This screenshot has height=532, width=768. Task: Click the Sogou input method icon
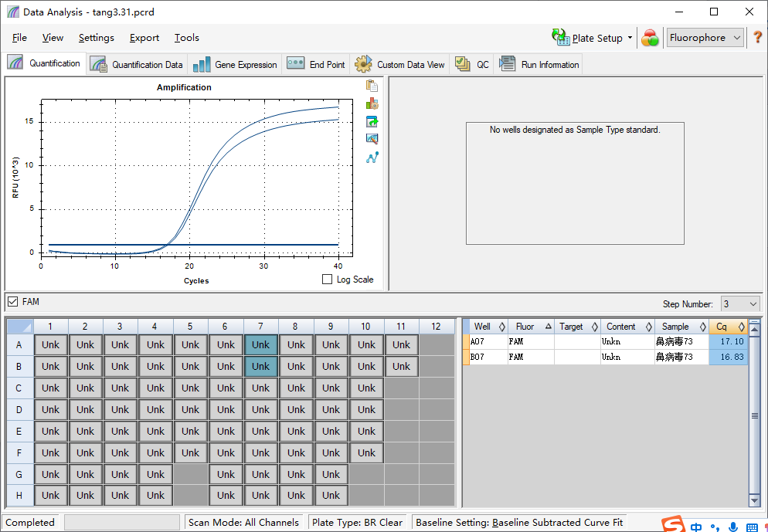674,525
